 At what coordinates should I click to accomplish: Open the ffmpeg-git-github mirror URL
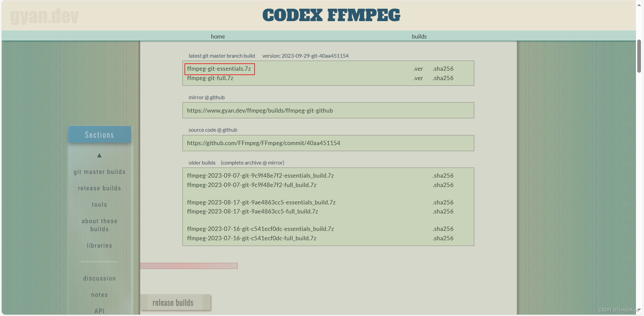tap(260, 111)
